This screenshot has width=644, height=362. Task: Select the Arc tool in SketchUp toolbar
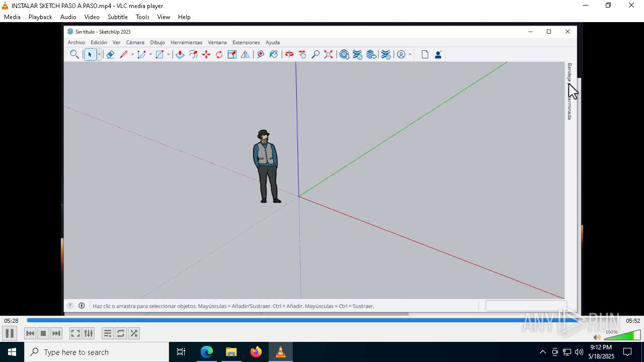point(141,54)
